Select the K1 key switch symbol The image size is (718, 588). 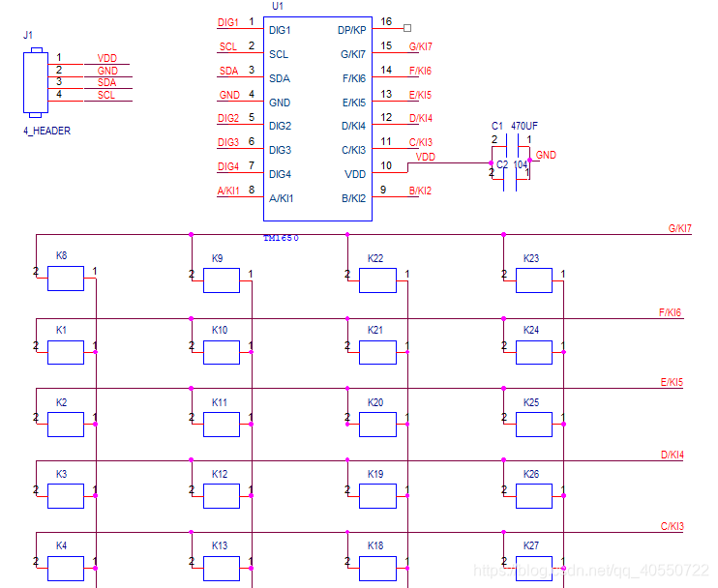click(66, 352)
